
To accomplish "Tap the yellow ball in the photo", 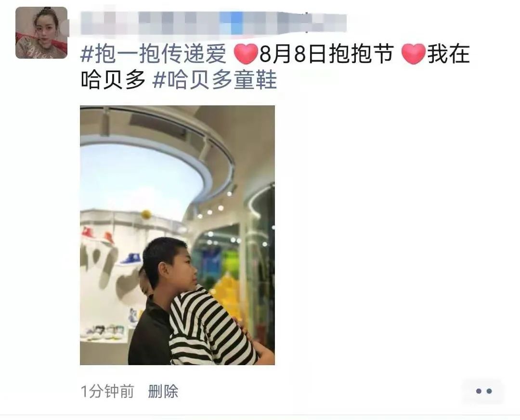I will click(146, 214).
